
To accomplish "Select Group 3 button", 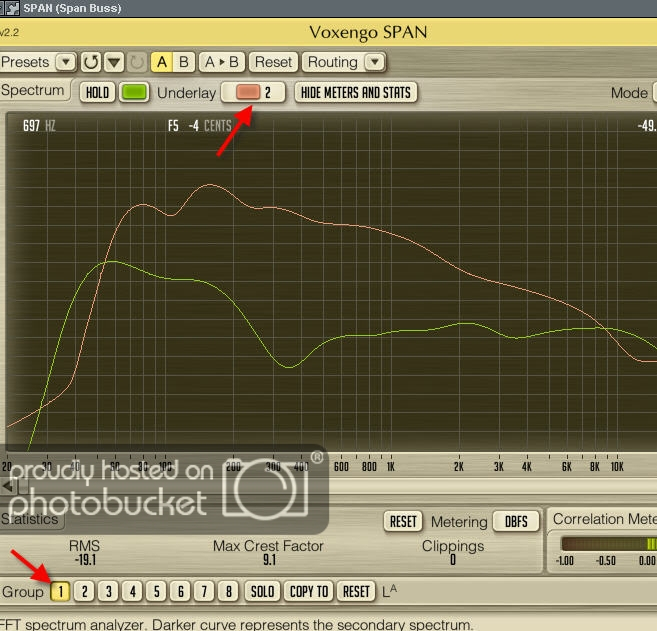I will tap(109, 592).
